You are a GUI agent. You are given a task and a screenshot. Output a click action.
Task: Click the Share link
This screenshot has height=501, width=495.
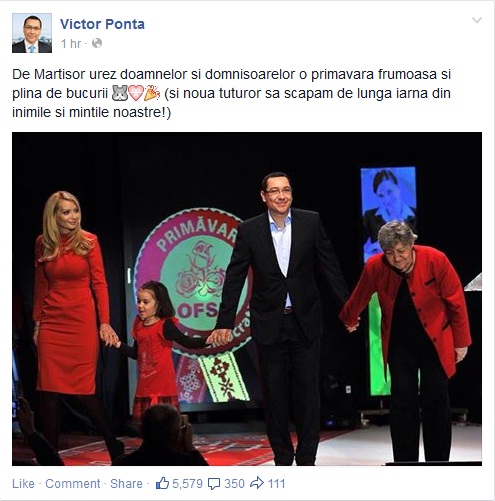pyautogui.click(x=126, y=483)
